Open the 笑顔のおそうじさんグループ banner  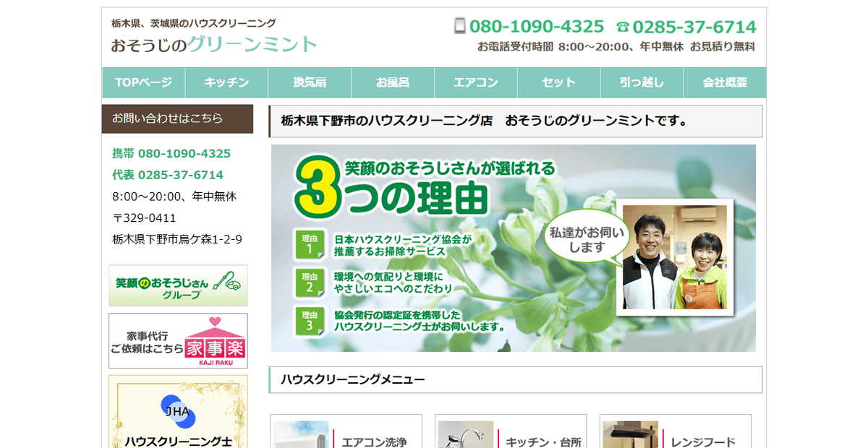pyautogui.click(x=178, y=285)
